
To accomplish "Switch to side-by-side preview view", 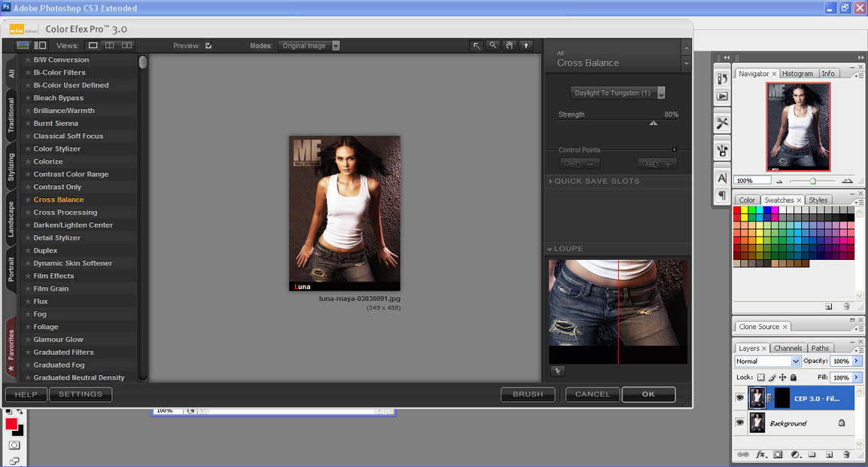I will 126,45.
